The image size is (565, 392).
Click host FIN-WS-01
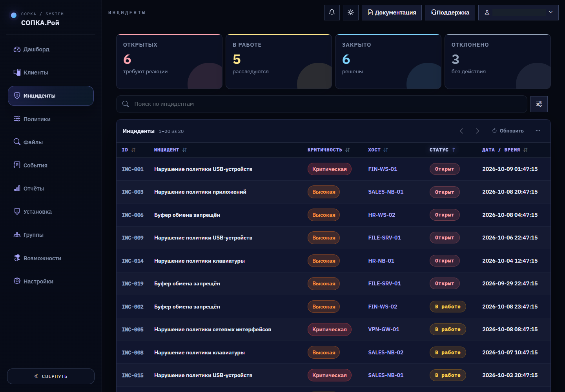pos(383,169)
